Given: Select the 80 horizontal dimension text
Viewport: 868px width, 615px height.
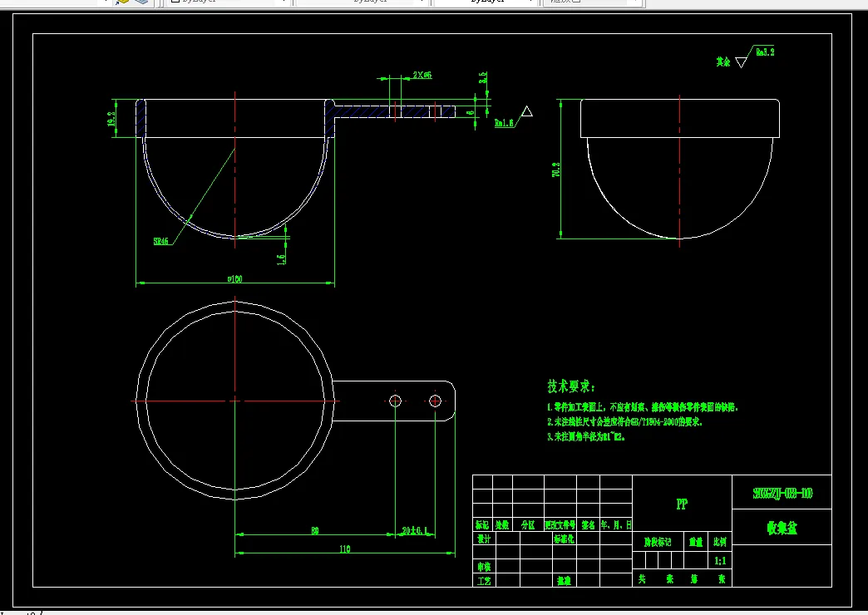Looking at the screenshot, I should [314, 530].
